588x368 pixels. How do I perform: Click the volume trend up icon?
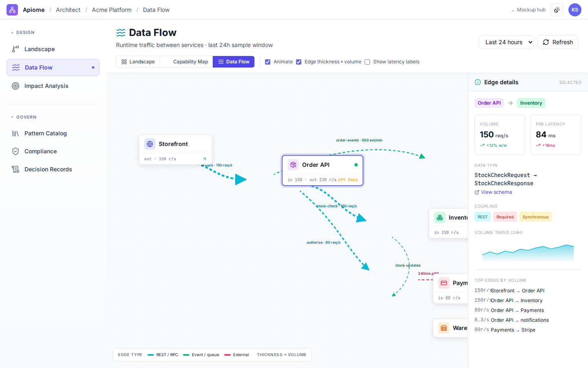click(482, 145)
